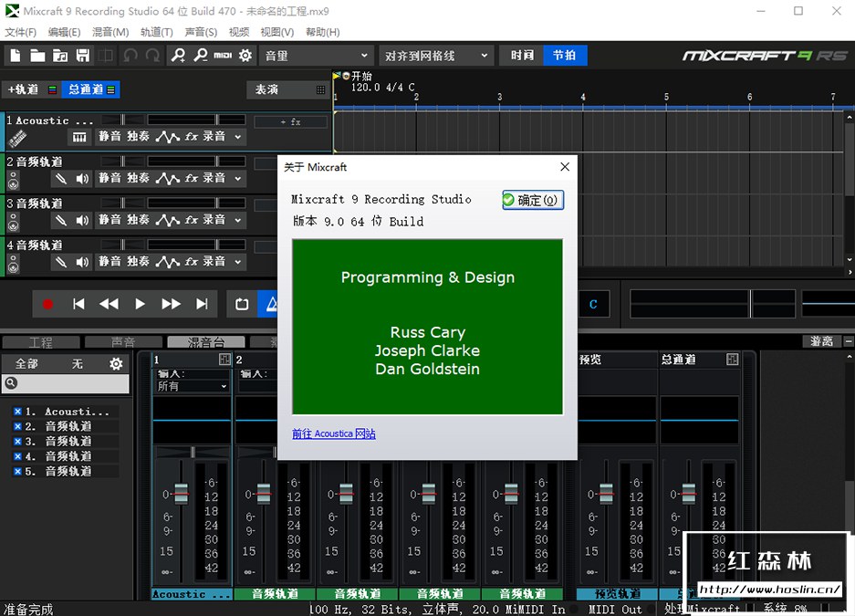The image size is (855, 616).
Task: Uncheck the 1. Acousti... mixer checkbox
Action: click(17, 412)
